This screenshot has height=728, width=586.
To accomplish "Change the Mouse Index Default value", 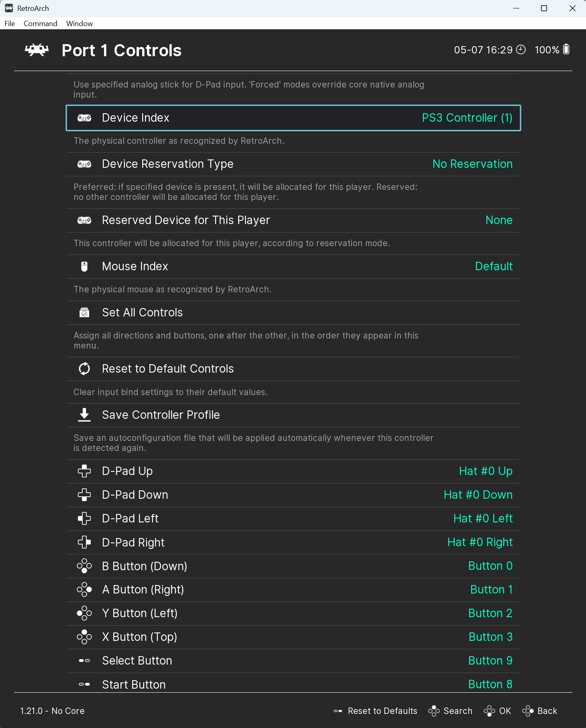I will tap(494, 266).
